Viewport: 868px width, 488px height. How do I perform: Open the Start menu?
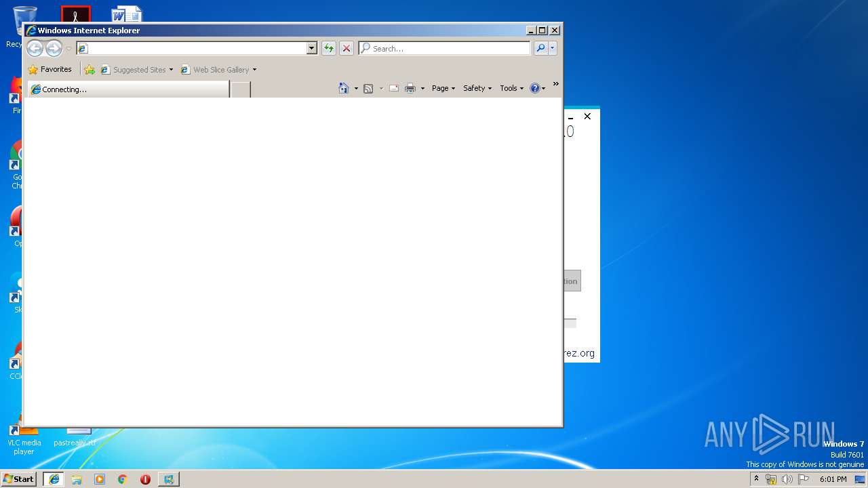(18, 479)
